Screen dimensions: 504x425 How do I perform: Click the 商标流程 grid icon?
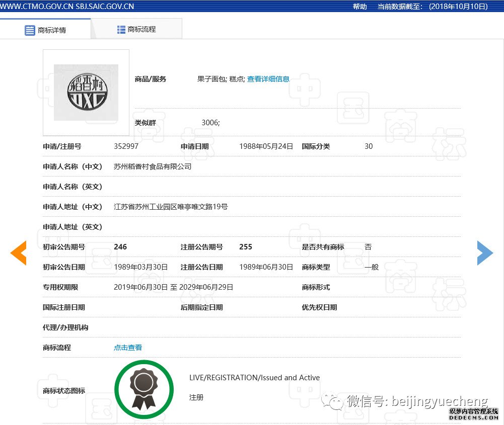[x=121, y=30]
